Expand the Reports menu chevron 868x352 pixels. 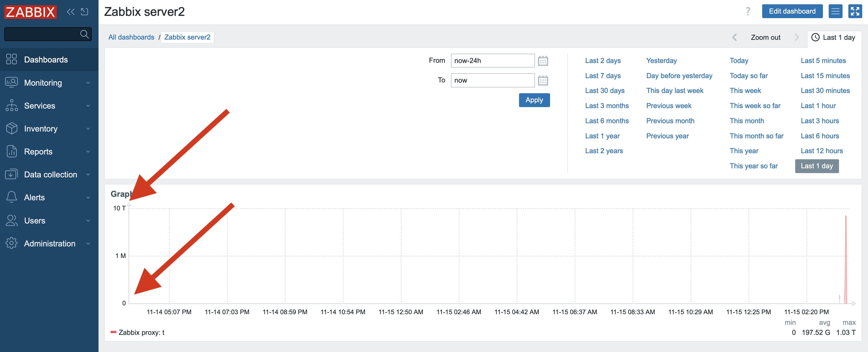point(88,152)
